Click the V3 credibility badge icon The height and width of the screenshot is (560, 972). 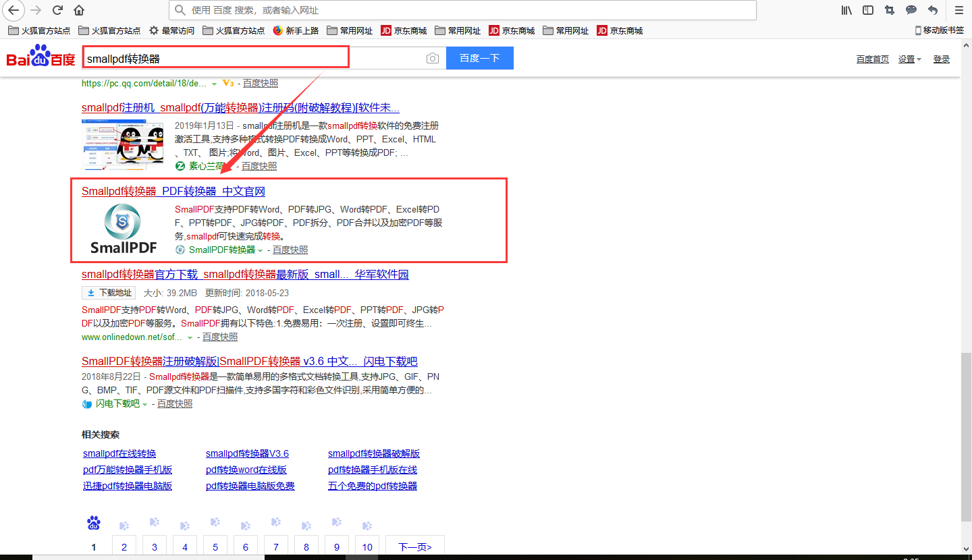coord(228,84)
